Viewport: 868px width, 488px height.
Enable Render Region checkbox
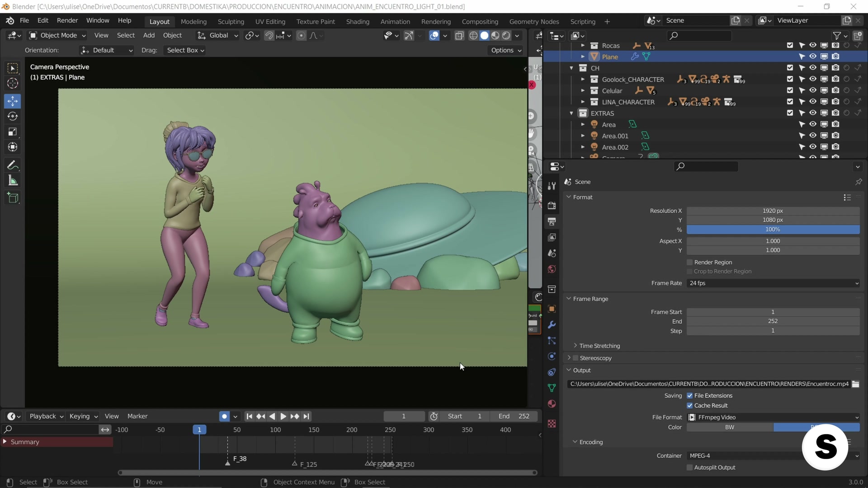click(690, 263)
